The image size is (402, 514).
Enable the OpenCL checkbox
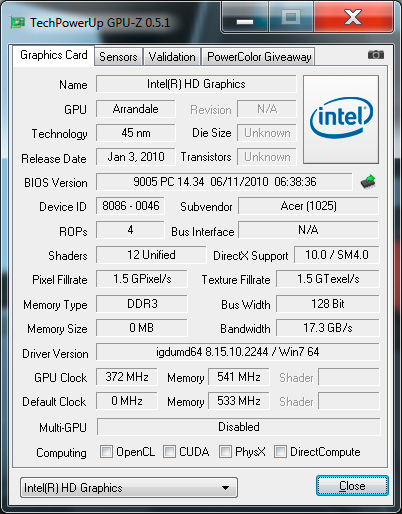pos(106,452)
